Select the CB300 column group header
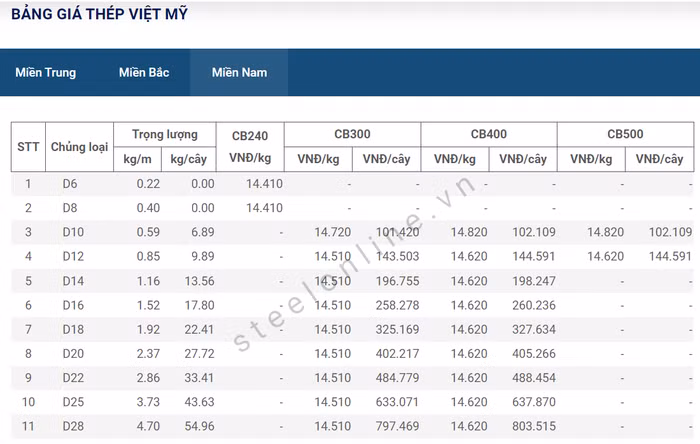Viewport: 700px width, 444px height. coord(352,134)
